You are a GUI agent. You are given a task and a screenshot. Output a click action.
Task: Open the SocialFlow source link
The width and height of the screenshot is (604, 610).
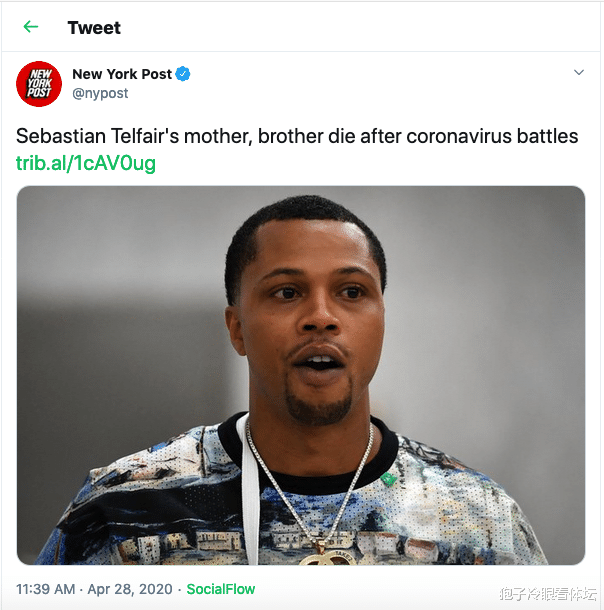(221, 589)
